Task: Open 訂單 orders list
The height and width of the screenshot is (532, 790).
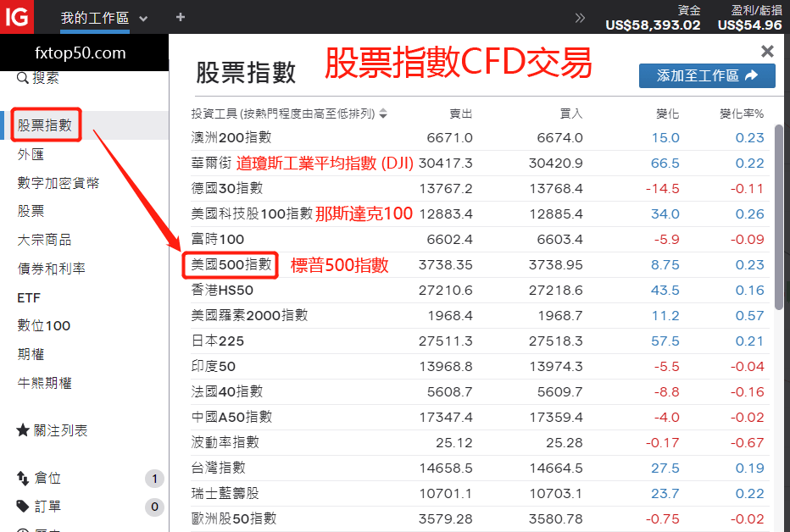Action: coord(47,506)
